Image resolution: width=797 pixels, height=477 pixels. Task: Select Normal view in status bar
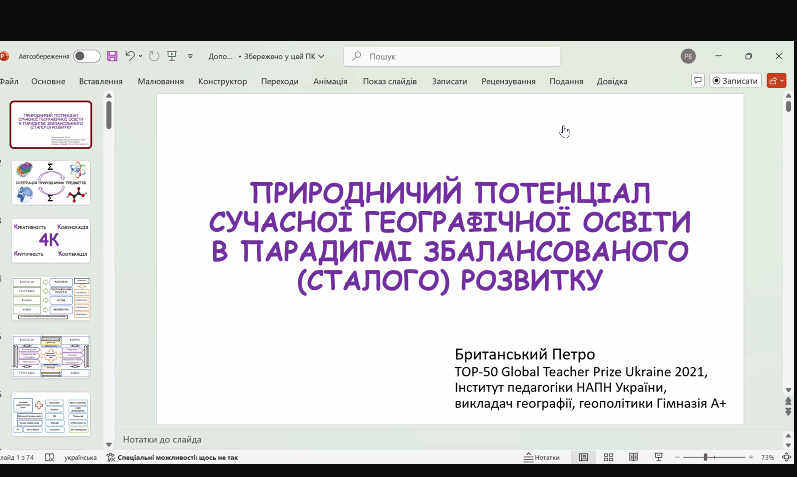(583, 457)
